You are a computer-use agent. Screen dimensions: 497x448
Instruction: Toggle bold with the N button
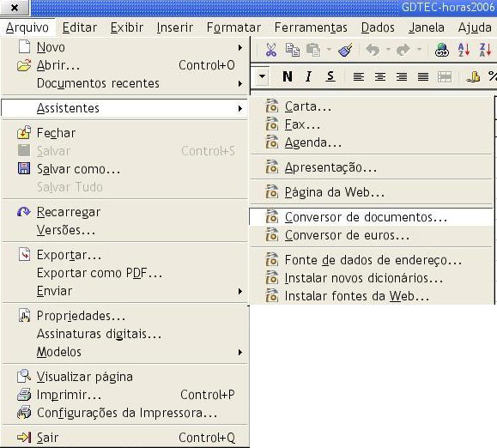[x=288, y=76]
